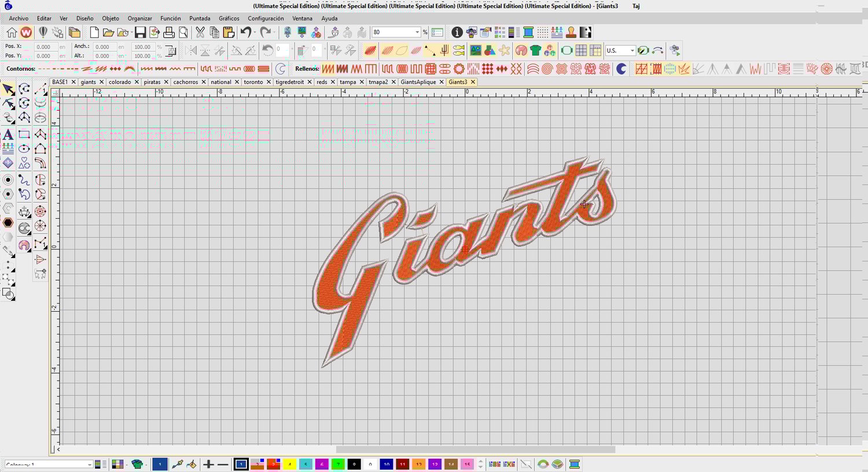
Task: Select the arrow Select Object tool
Action: pyautogui.click(x=8, y=89)
